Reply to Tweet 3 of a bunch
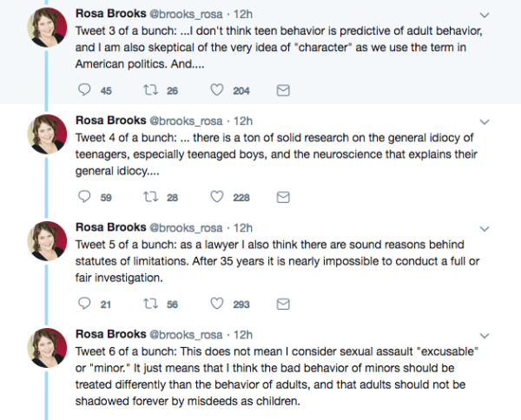The height and width of the screenshot is (420, 521). point(84,90)
